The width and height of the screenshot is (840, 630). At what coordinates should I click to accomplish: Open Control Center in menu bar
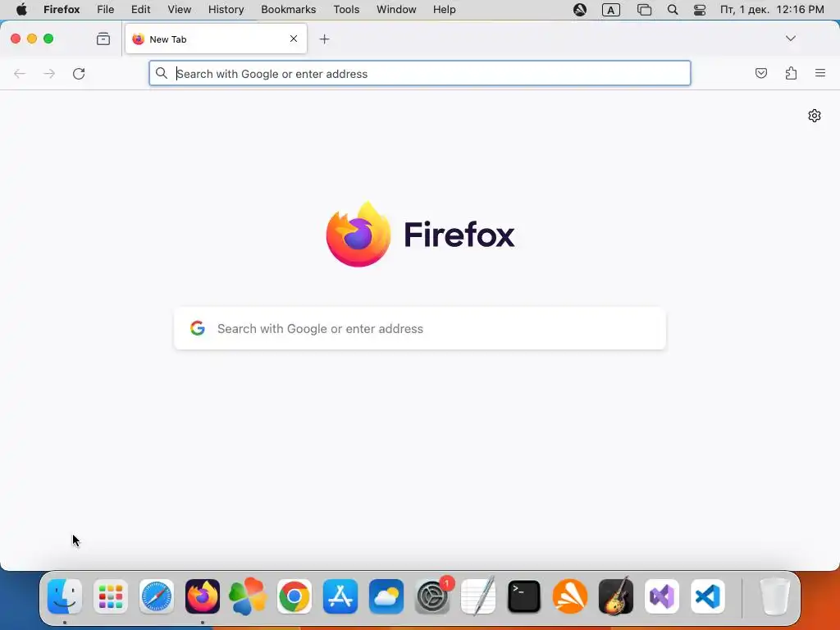(700, 10)
